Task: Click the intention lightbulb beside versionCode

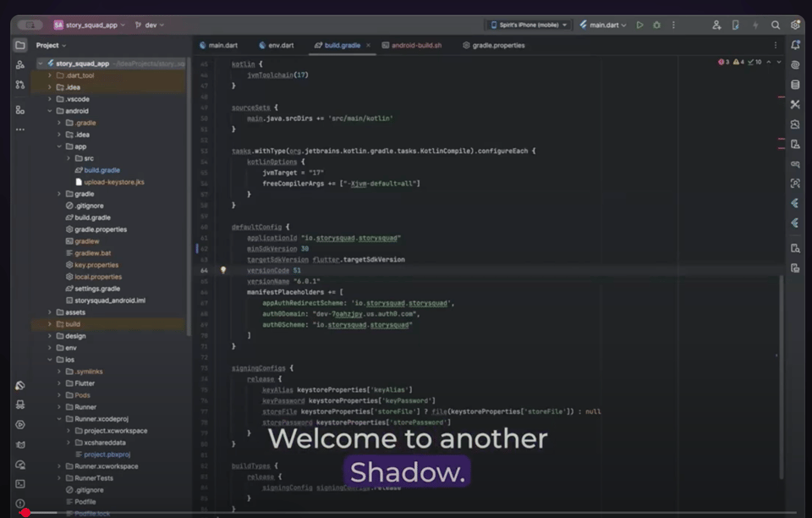Action: 223,271
